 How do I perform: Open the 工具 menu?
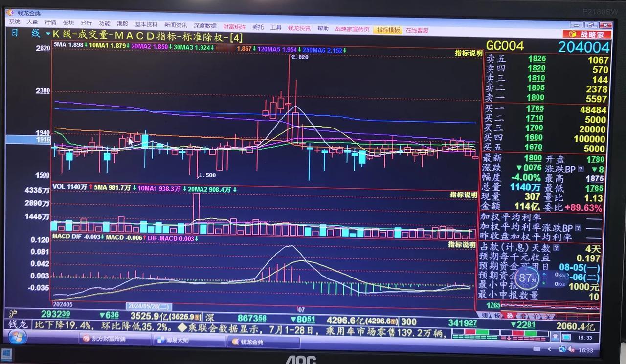coord(276,28)
